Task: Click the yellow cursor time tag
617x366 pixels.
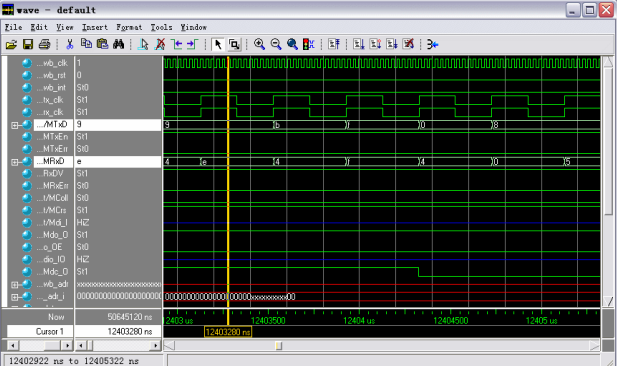Action: 228,332
